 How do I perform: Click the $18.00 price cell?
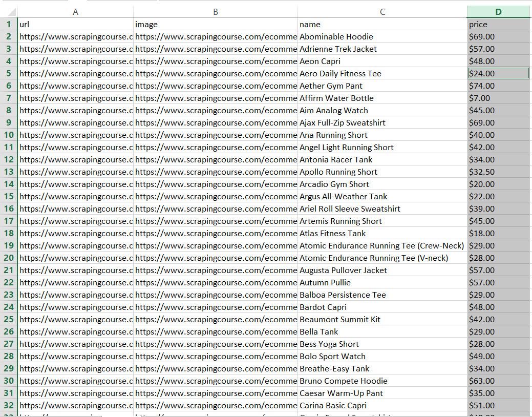tap(498, 233)
